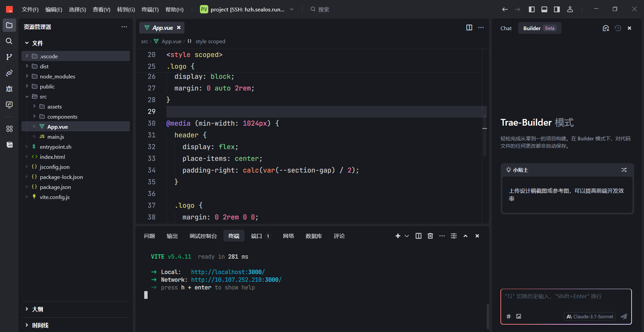The height and width of the screenshot is (332, 644).
Task: Switch to the 调试控制台 panel tab
Action: point(203,236)
